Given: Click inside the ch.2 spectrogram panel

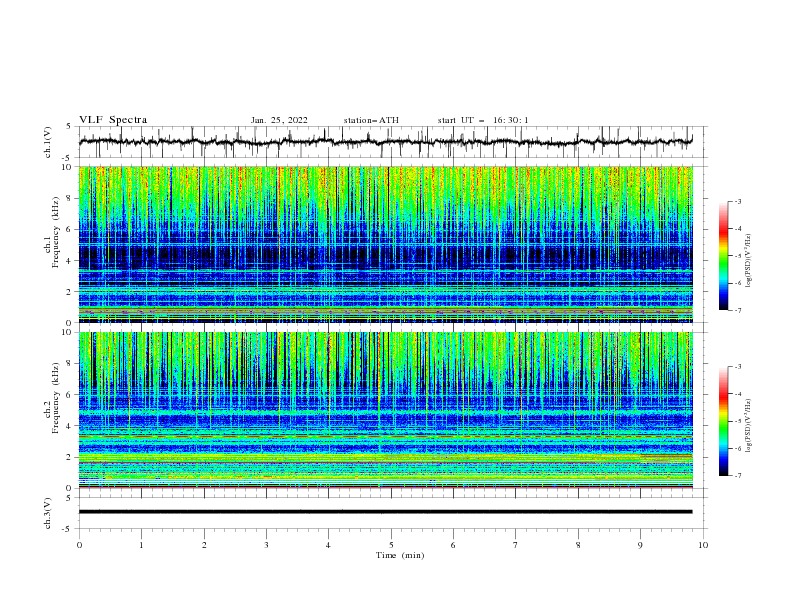Looking at the screenshot, I should click(x=385, y=410).
